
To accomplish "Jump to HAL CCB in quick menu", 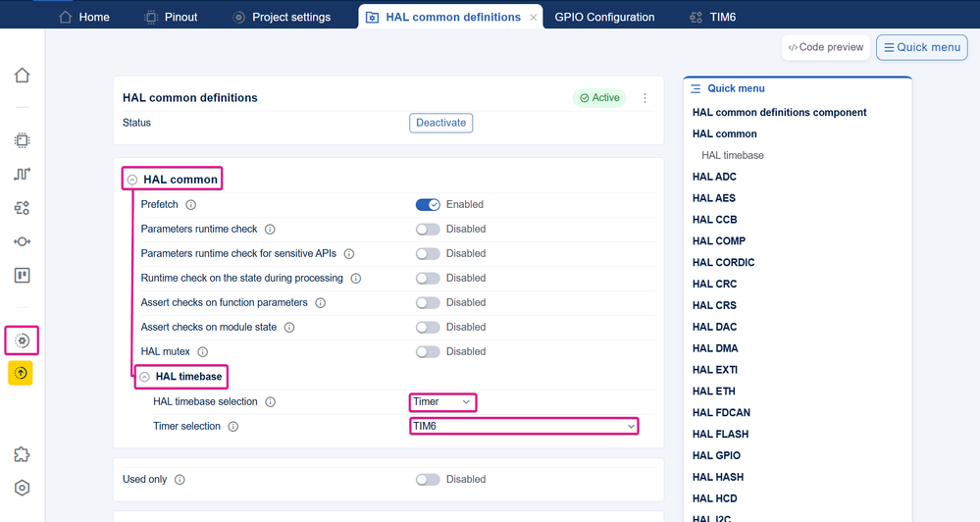I will 715,220.
